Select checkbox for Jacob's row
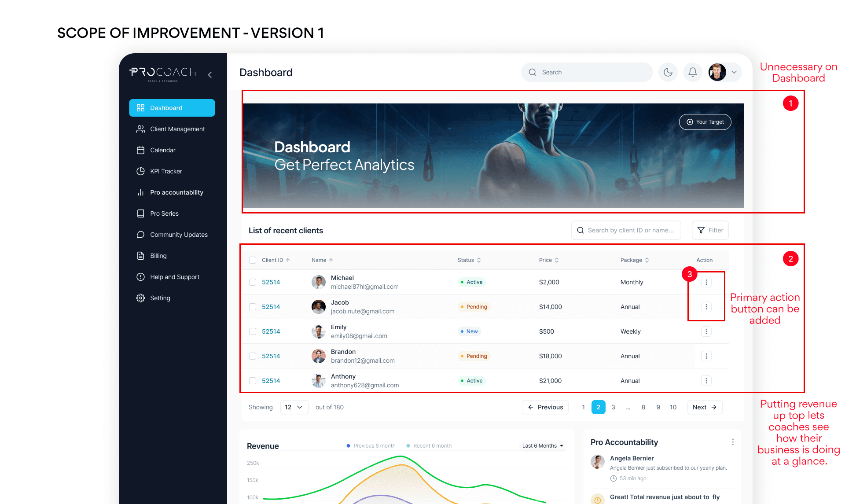Viewport: 845px width, 504px height. 253,307
